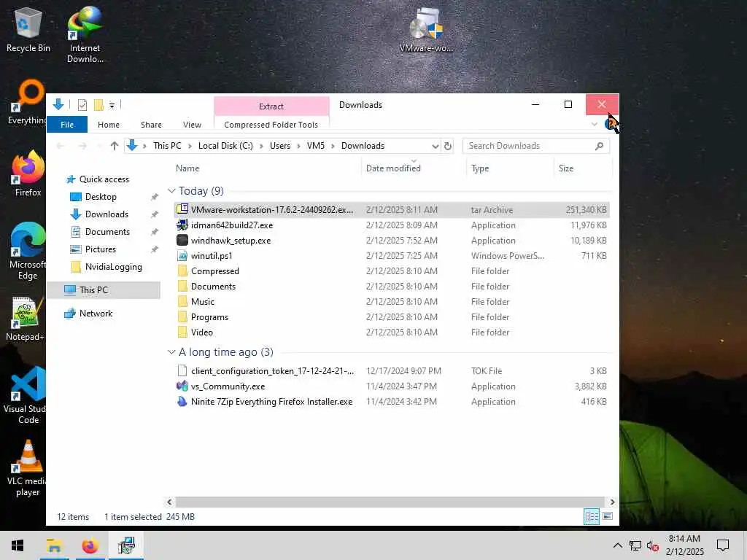
Task: Launch Firefox from the desktop
Action: tap(28, 174)
